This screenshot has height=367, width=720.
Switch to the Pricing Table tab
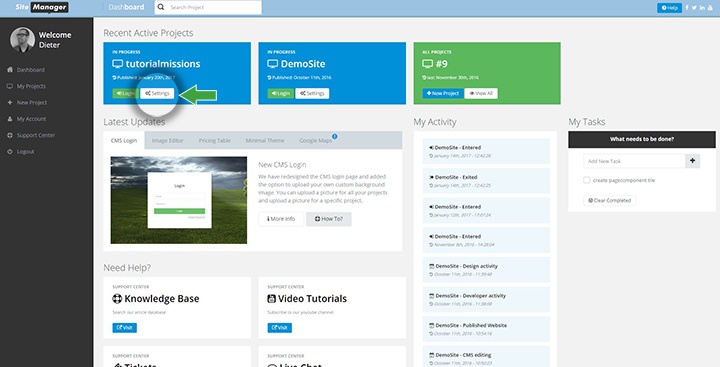coord(214,141)
